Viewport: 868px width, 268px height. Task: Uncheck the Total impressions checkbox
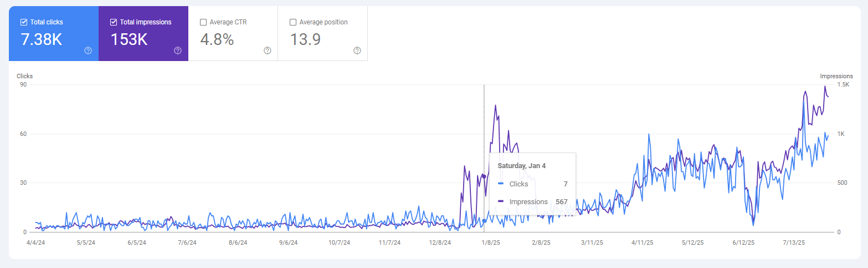(114, 22)
